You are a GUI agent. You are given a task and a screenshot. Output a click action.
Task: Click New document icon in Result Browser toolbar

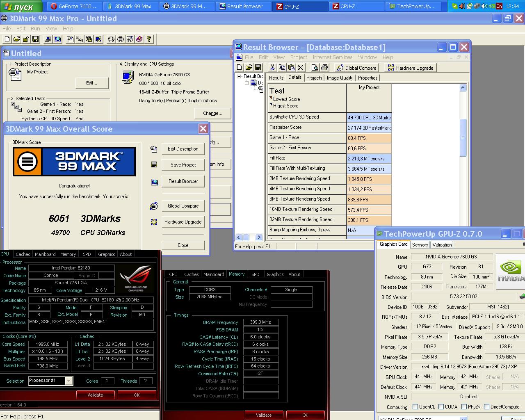[x=240, y=68]
